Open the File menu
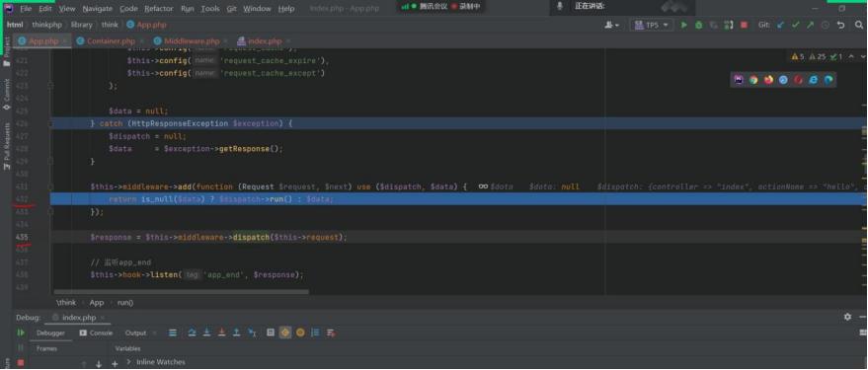The width and height of the screenshot is (868, 370). (x=26, y=8)
